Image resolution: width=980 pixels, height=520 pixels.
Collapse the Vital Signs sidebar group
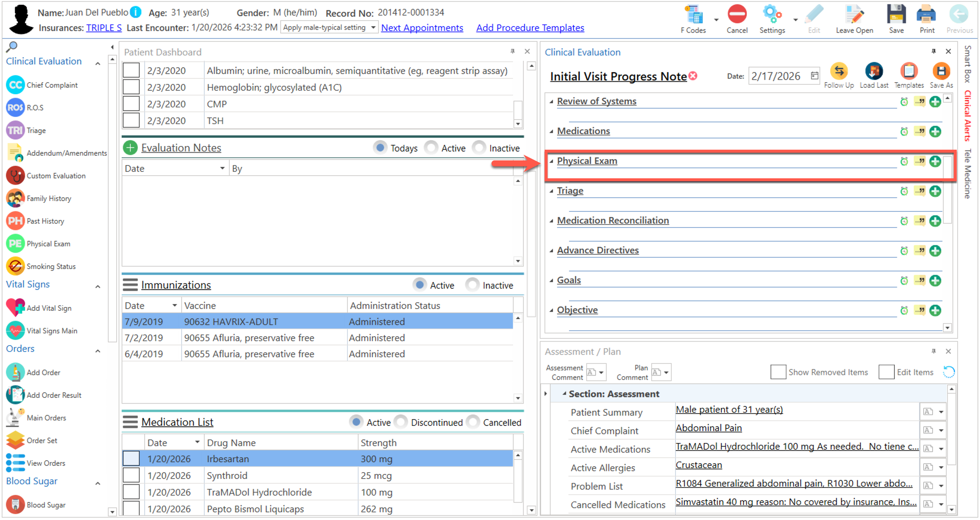(x=98, y=287)
